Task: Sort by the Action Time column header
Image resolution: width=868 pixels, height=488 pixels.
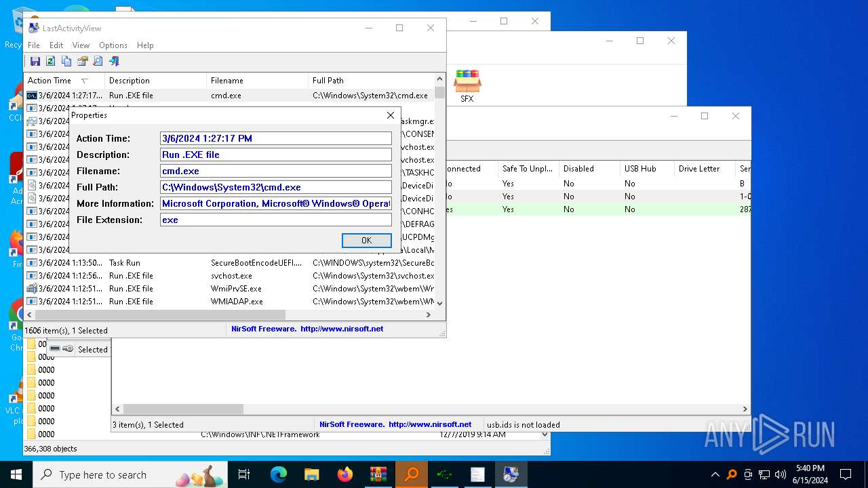Action: [64, 81]
